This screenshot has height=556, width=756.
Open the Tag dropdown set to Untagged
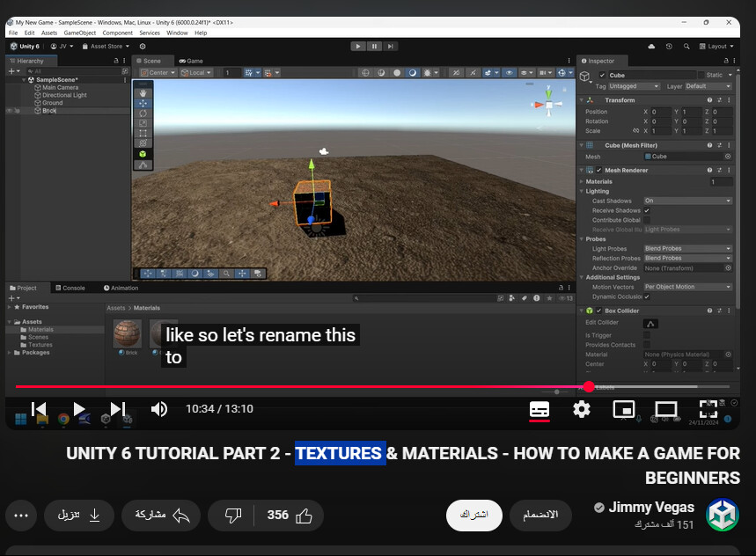pos(634,86)
